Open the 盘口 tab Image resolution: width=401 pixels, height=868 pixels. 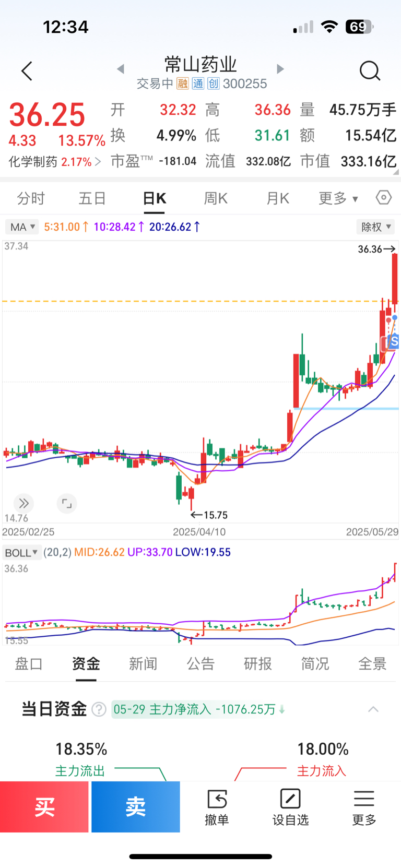(29, 664)
